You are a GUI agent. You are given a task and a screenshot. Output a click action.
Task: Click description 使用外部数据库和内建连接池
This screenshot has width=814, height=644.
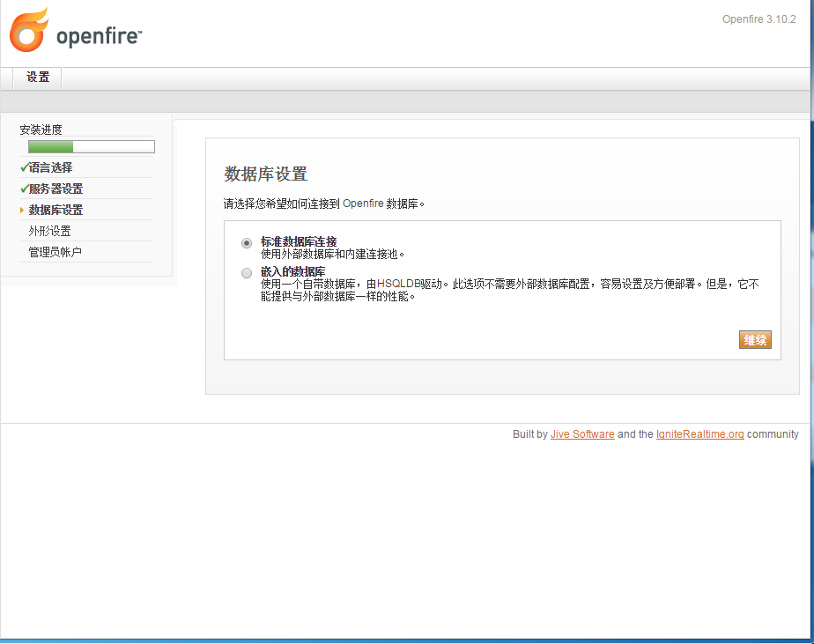pos(332,254)
